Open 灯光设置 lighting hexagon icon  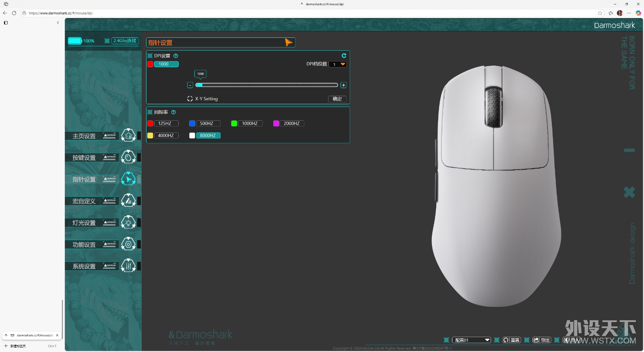click(x=128, y=222)
